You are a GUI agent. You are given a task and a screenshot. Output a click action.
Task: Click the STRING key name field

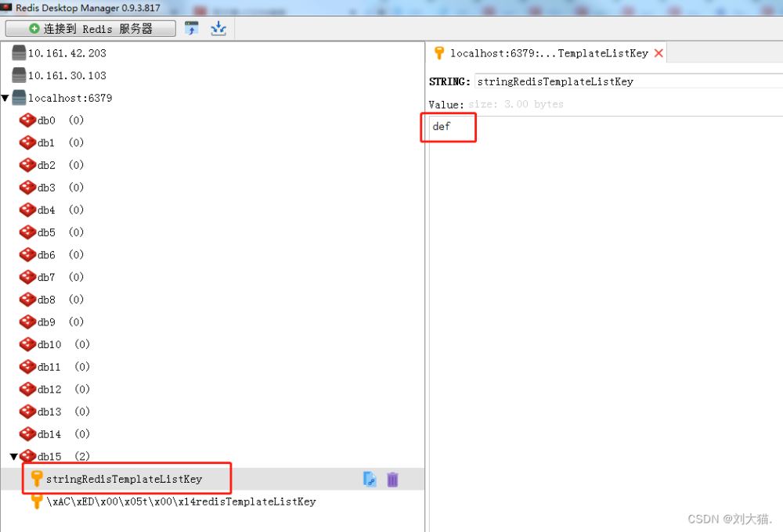(x=626, y=81)
